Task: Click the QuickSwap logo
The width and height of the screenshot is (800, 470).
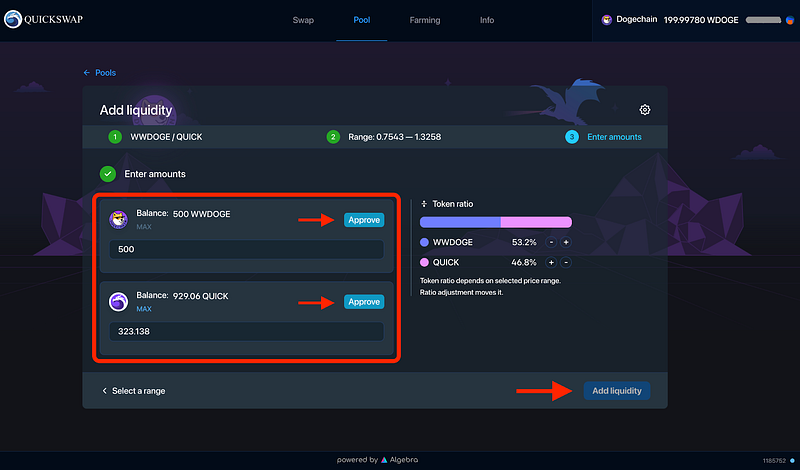Action: [x=43, y=19]
